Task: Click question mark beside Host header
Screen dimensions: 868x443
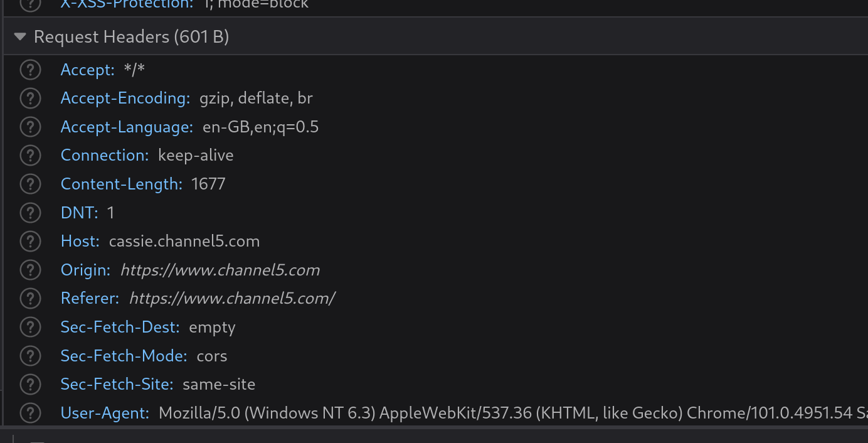Action: pyautogui.click(x=30, y=241)
